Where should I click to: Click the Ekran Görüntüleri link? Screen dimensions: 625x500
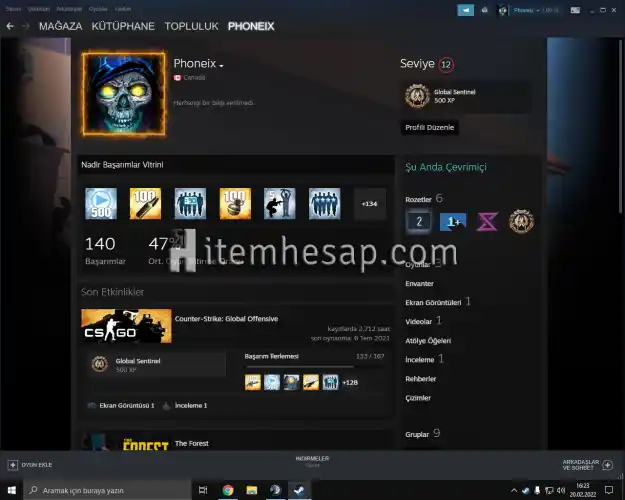click(x=433, y=301)
